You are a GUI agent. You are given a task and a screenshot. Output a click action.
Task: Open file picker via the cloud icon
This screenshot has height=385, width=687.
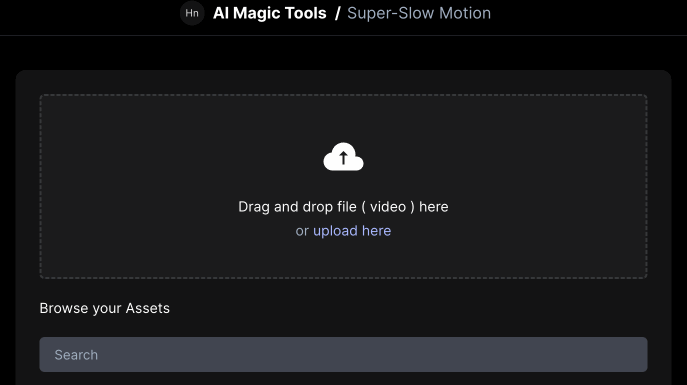tap(343, 157)
